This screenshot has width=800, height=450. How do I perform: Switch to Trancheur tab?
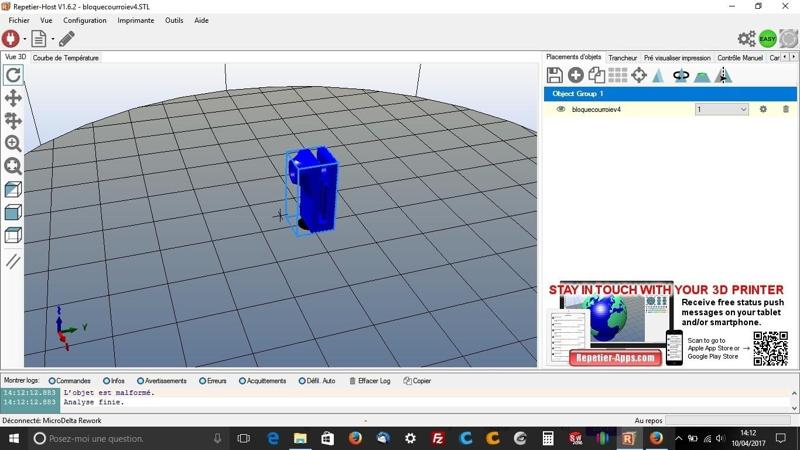[x=622, y=58]
